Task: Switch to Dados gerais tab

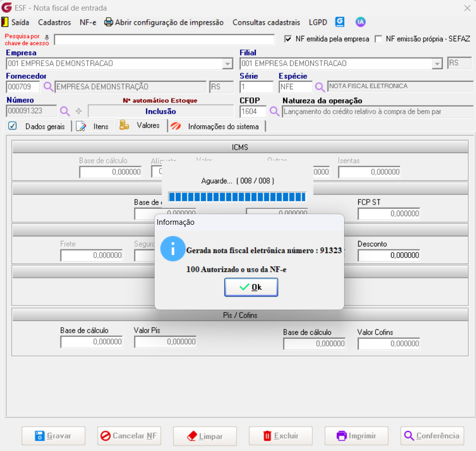Action: pyautogui.click(x=37, y=126)
